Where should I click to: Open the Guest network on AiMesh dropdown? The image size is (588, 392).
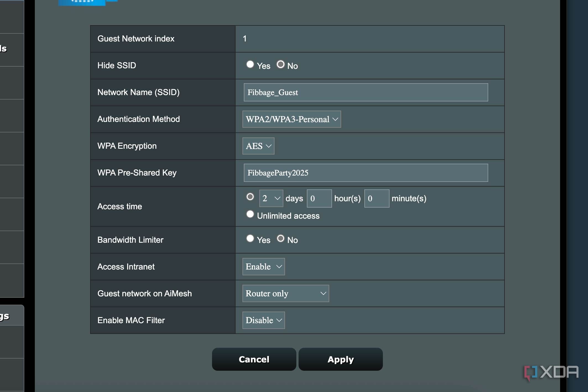click(285, 294)
